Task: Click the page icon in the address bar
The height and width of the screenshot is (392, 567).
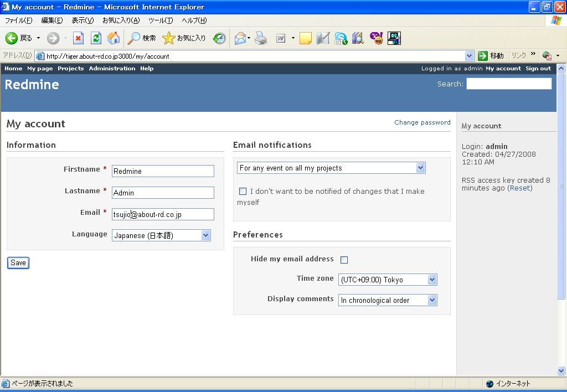Action: (x=40, y=56)
